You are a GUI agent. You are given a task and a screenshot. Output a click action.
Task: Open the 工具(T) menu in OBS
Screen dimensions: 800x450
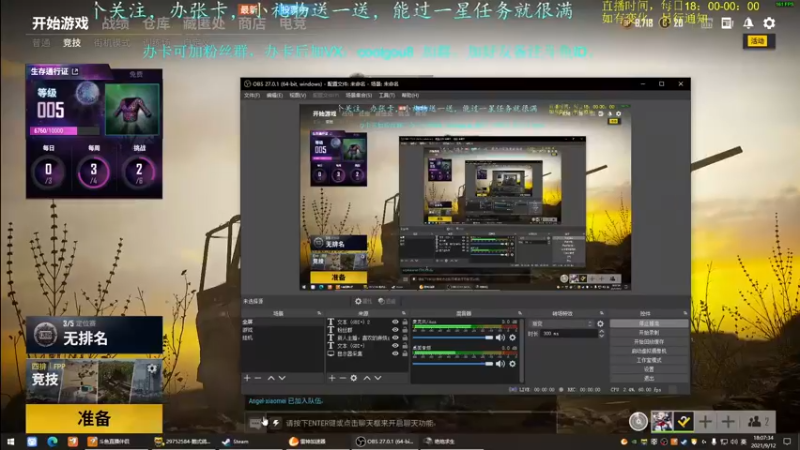pos(387,95)
